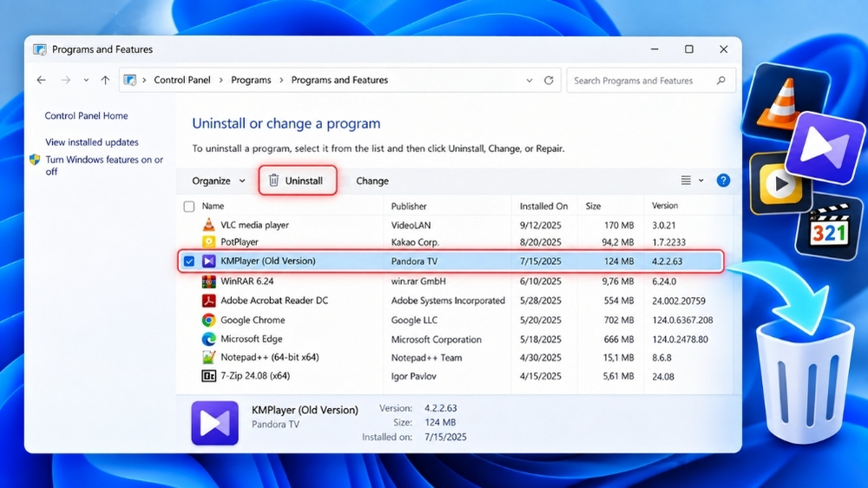The height and width of the screenshot is (488, 868).
Task: Click the Kakao Corp. publisher cell
Action: coord(415,242)
